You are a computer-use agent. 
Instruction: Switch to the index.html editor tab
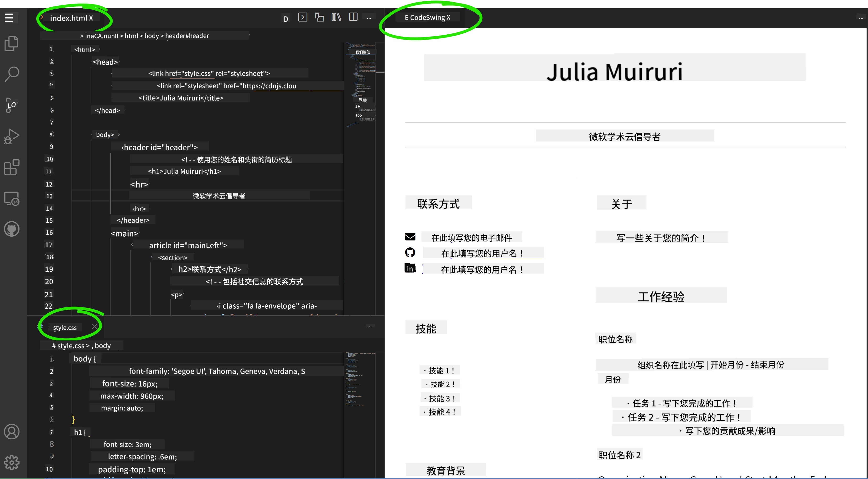(69, 18)
